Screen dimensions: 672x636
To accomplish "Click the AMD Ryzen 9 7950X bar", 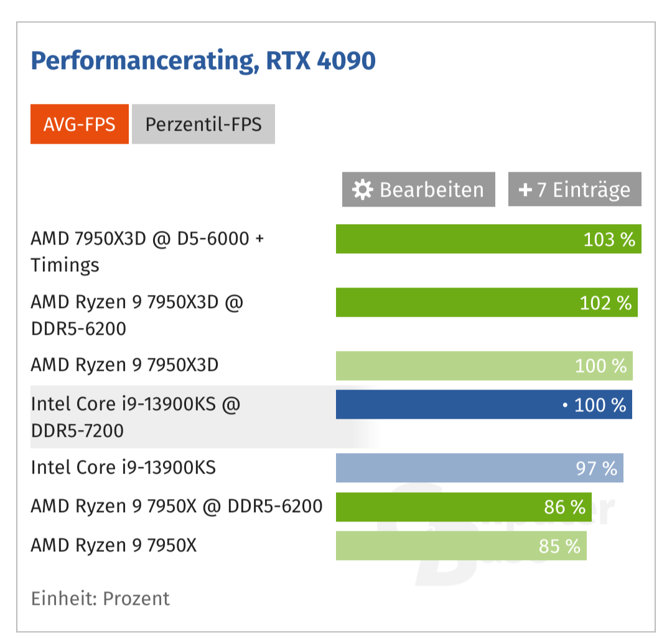I will (460, 546).
